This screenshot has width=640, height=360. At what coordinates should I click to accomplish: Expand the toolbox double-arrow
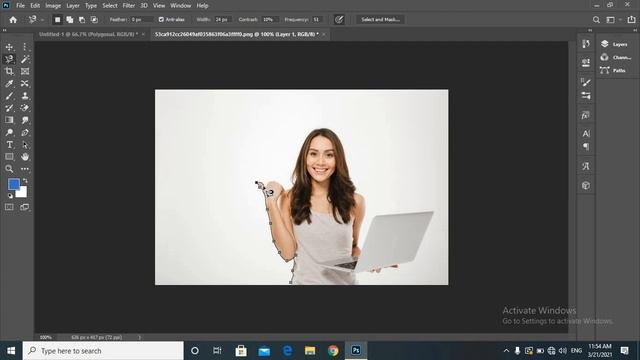point(4,30)
